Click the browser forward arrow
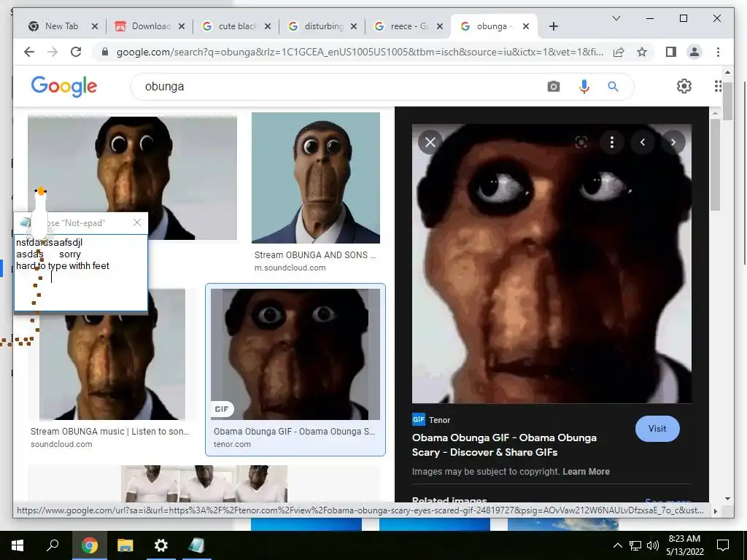This screenshot has height=560, width=747. coord(53,52)
